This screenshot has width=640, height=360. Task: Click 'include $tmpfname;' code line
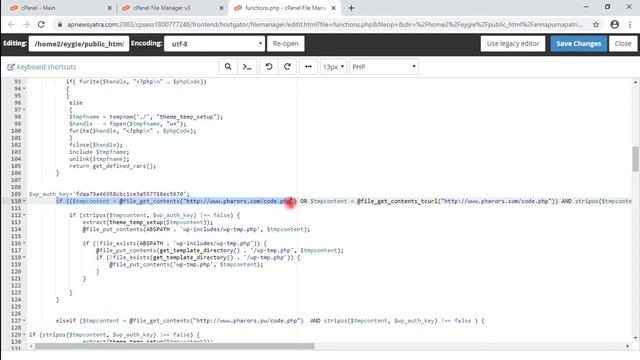pos(99,152)
